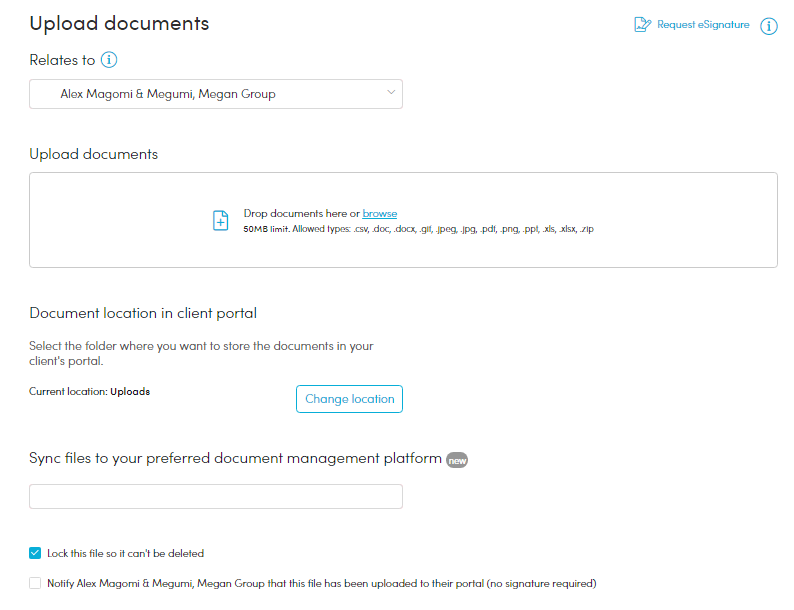The width and height of the screenshot is (794, 610).
Task: Click the chevron arrow in Relates to field
Action: click(x=390, y=94)
